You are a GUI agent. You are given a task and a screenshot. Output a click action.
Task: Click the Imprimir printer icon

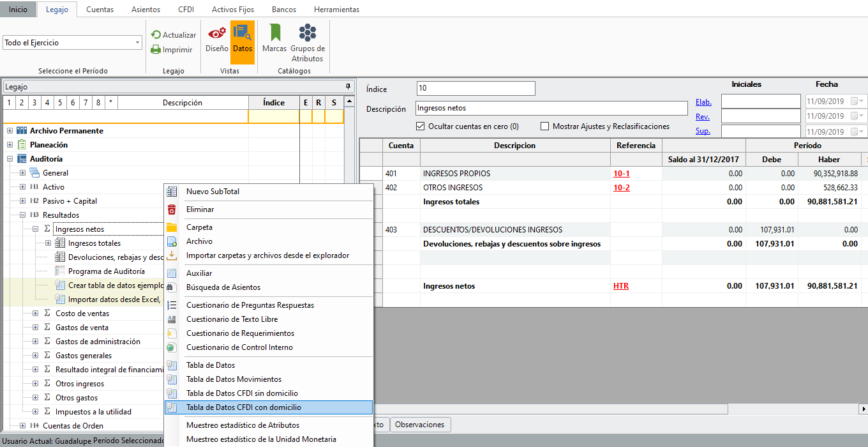coord(156,49)
